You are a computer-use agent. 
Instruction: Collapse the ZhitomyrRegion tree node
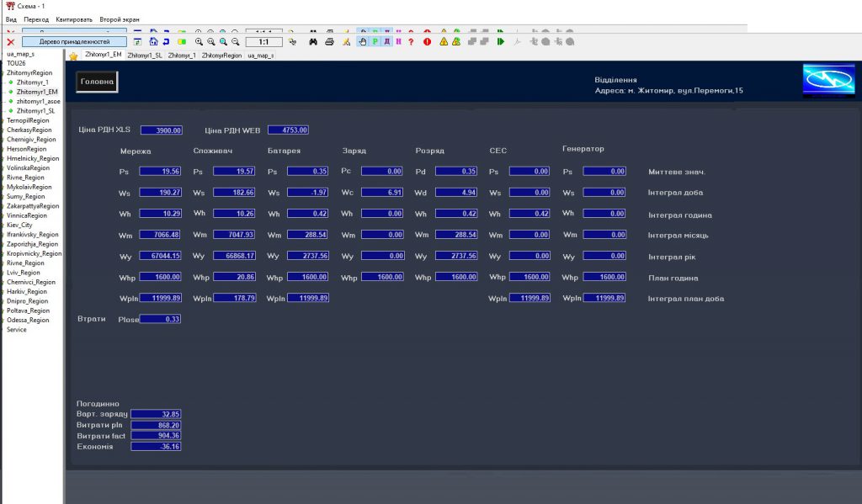[x=3, y=73]
